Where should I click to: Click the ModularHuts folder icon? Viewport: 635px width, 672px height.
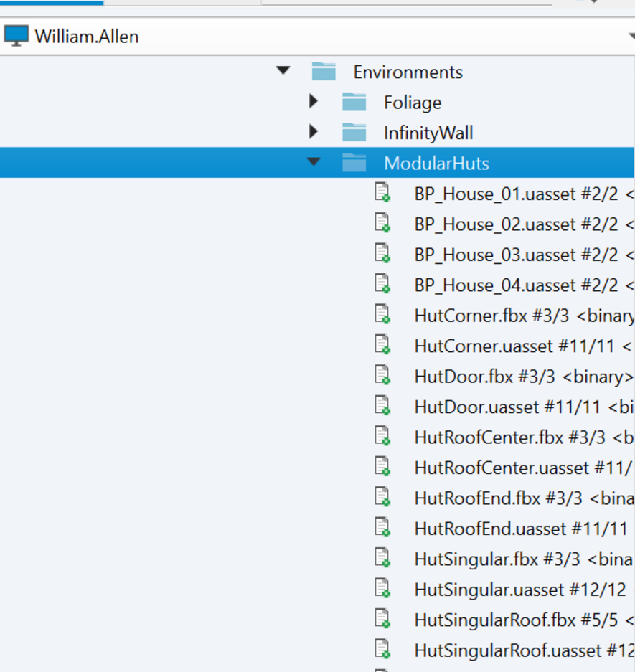(x=354, y=162)
